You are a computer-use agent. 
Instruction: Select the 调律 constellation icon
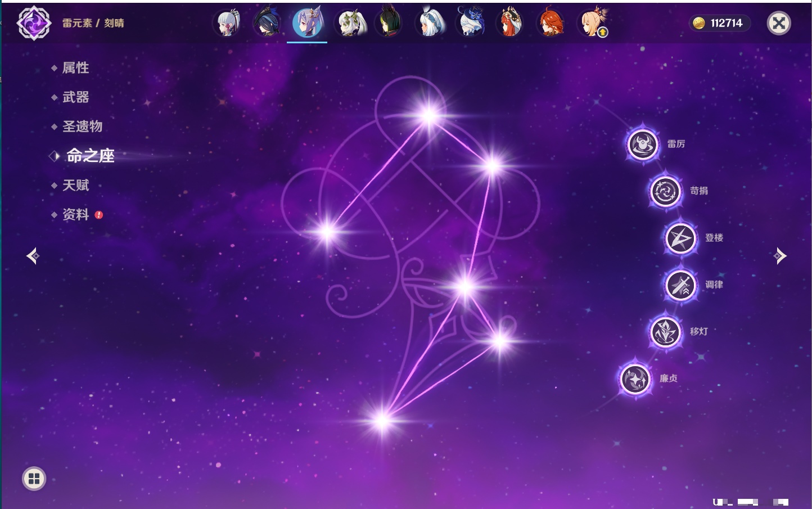pyautogui.click(x=680, y=285)
